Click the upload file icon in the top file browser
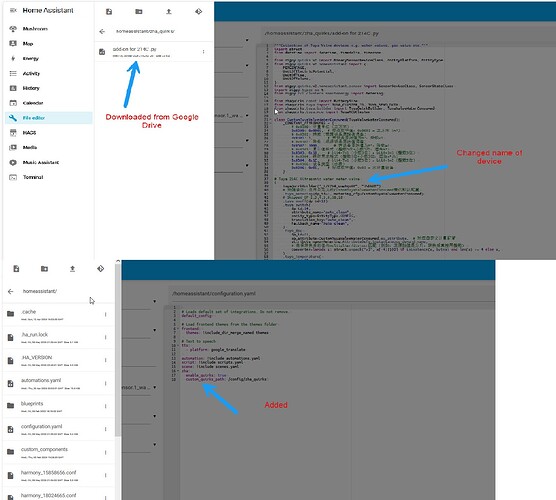Viewport: 556px width, 500px height. (169, 12)
